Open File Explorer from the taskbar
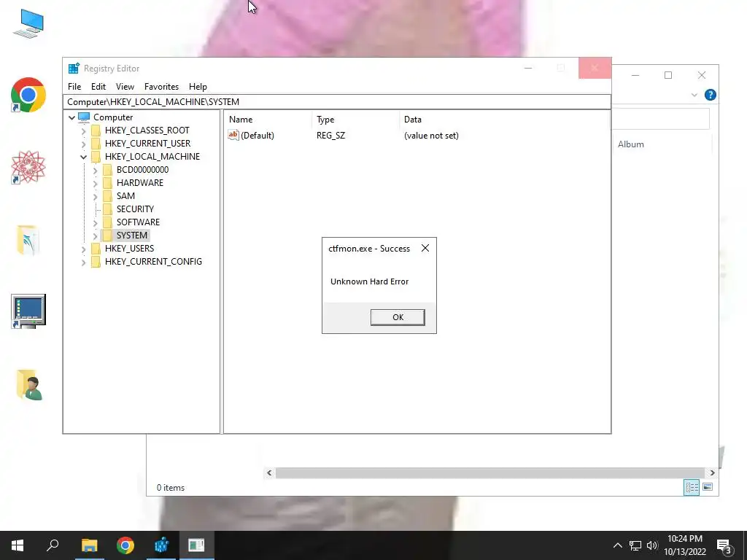Image resolution: width=747 pixels, height=560 pixels. (89, 545)
